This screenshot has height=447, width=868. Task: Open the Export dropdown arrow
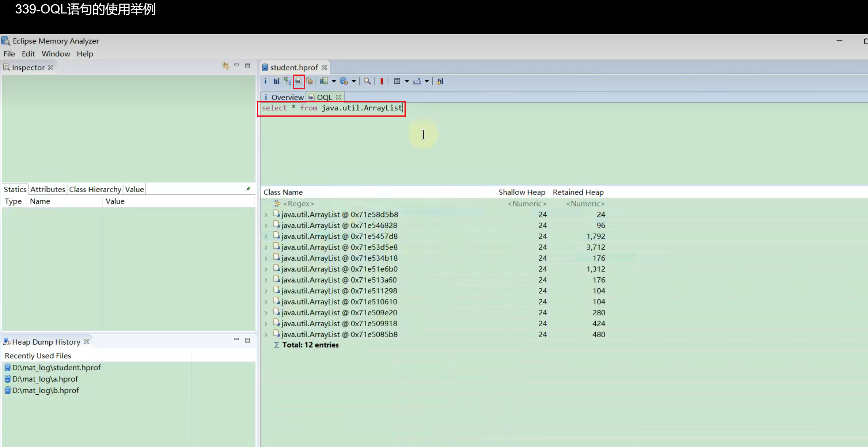point(427,81)
